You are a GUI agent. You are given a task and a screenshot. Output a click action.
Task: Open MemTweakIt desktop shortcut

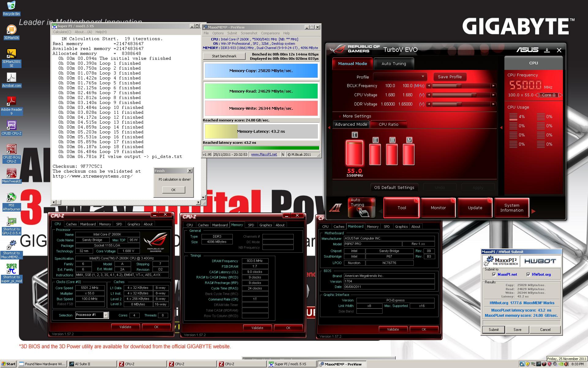[x=11, y=176]
